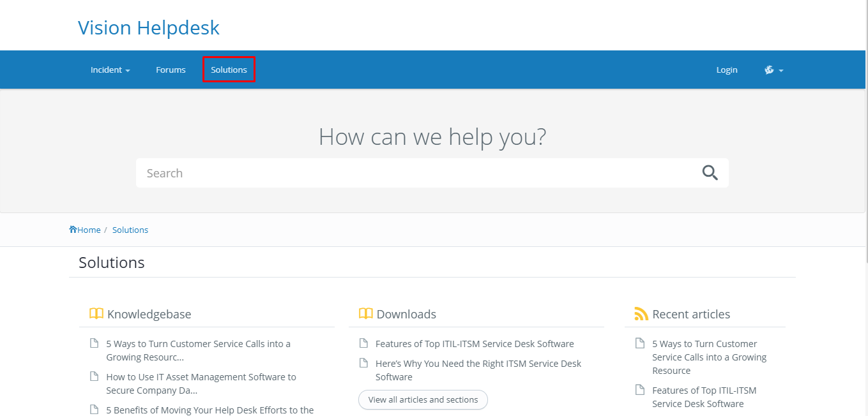Open the Knowledgebase section heading

tap(149, 314)
